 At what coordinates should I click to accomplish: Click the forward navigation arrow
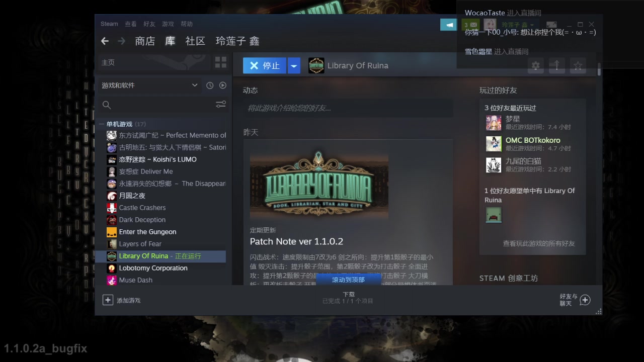(x=121, y=41)
